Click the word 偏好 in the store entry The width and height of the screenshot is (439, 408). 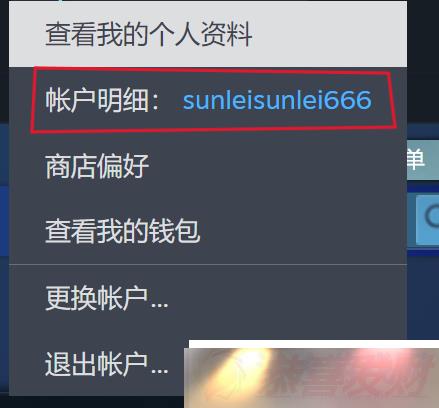click(123, 166)
